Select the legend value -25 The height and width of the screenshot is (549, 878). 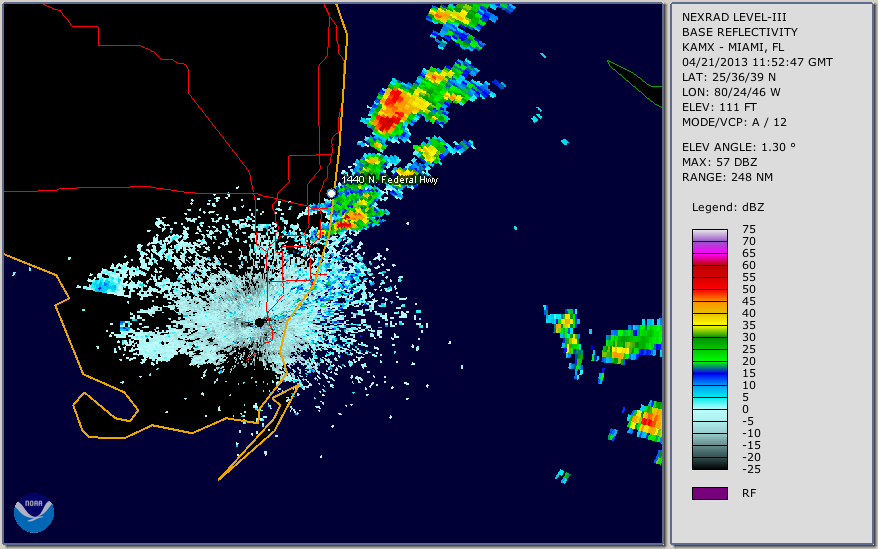click(x=751, y=469)
